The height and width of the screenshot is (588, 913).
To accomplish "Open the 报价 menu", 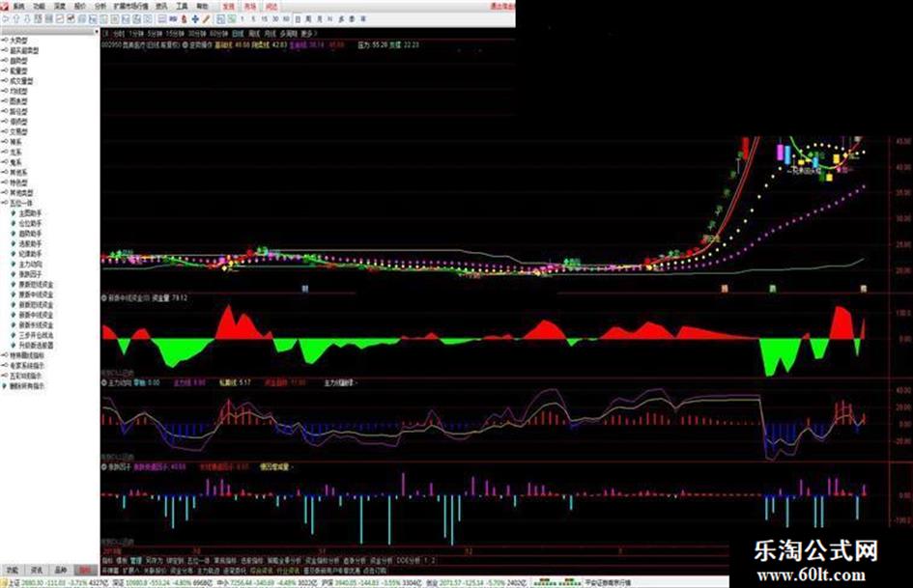I will click(80, 7).
